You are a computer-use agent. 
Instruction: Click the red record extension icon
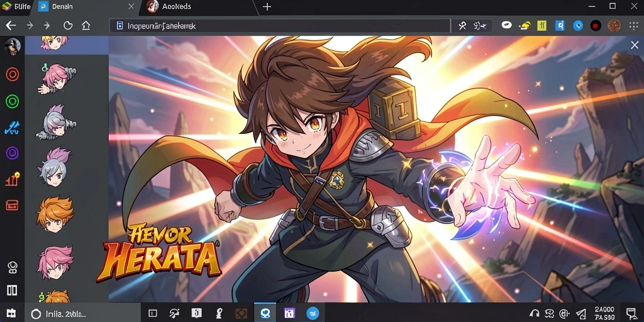(596, 26)
